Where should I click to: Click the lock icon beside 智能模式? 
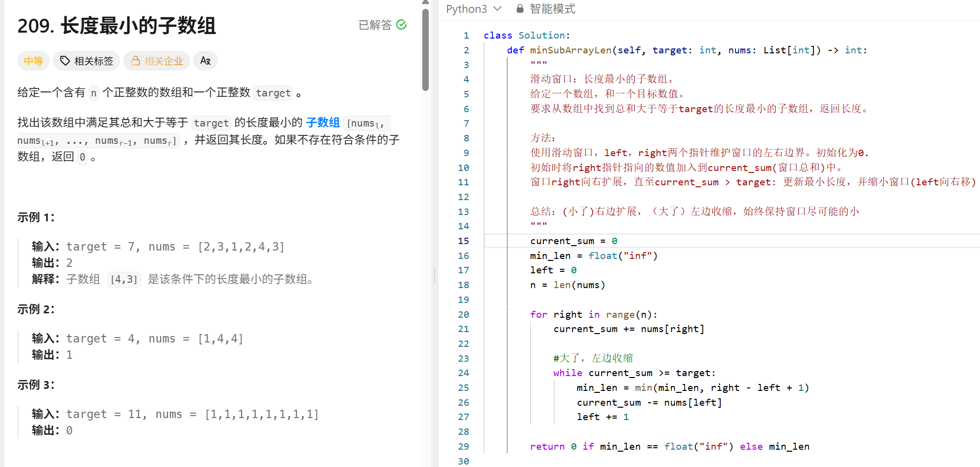[520, 9]
